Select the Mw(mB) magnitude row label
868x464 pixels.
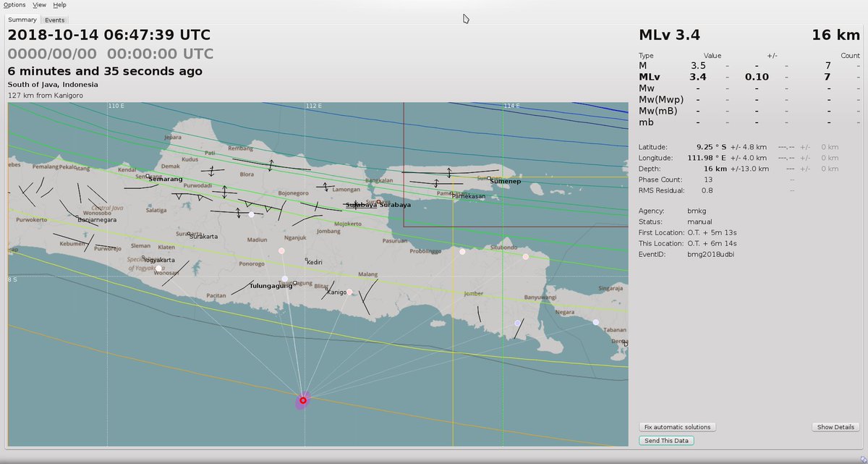click(x=658, y=111)
